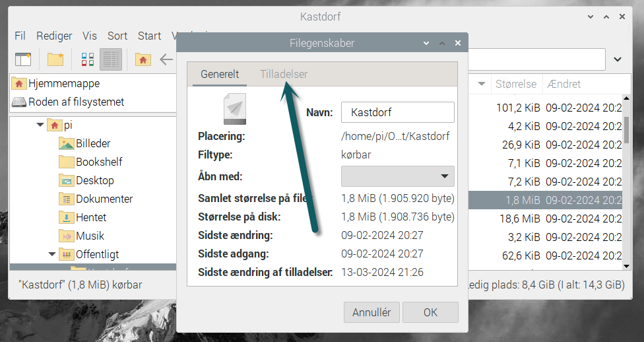The width and height of the screenshot is (644, 342).
Task: Create a new folder via toolbar icon
Action: tap(55, 59)
